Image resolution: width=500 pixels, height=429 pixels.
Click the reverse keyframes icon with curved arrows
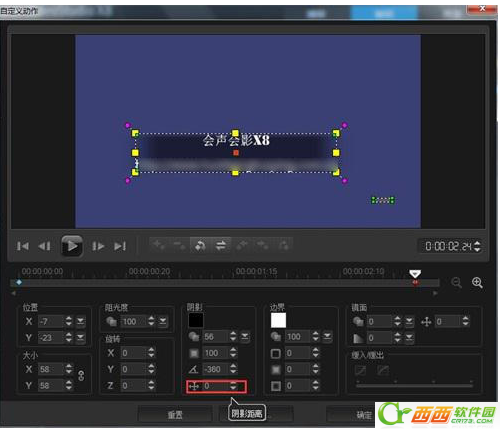click(200, 245)
